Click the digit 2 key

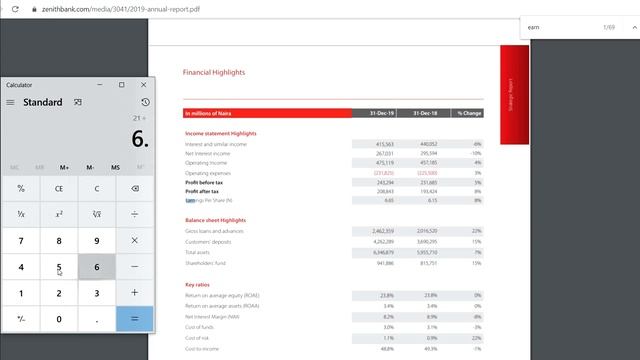pos(59,293)
